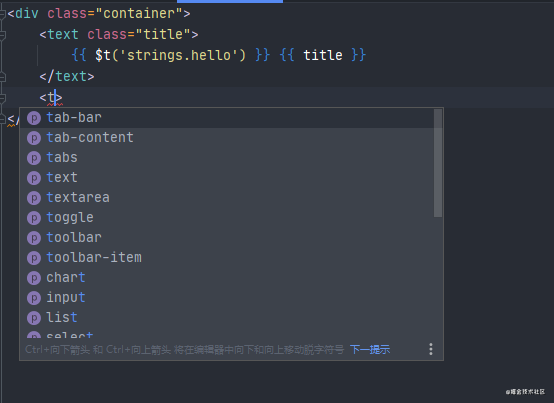Select the input completion suggestion
This screenshot has height=403, width=554.
pos(226,298)
